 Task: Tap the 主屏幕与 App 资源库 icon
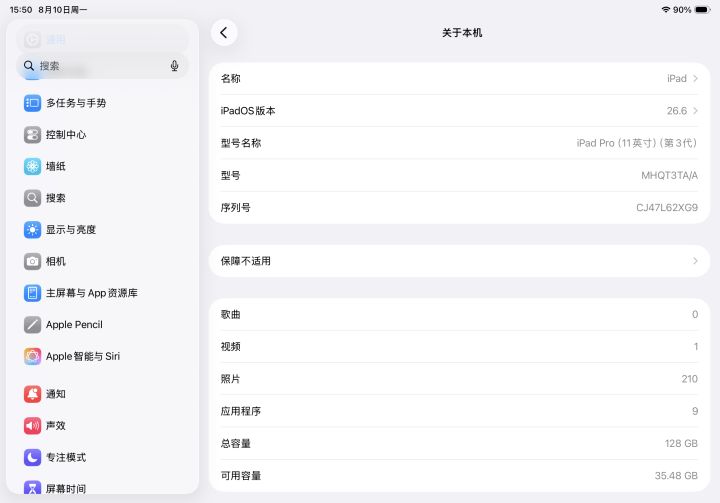click(x=32, y=293)
